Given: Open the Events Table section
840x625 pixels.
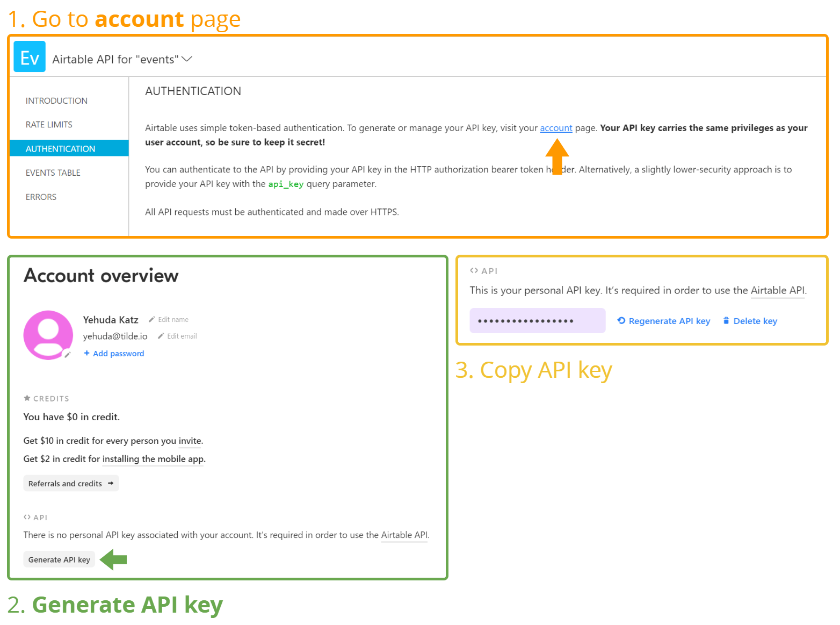Looking at the screenshot, I should pyautogui.click(x=53, y=173).
